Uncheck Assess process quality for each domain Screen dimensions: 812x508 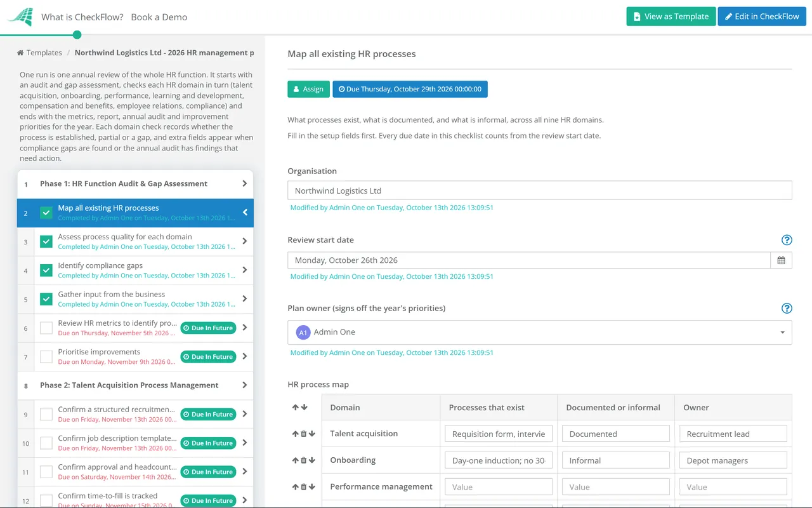coord(46,241)
